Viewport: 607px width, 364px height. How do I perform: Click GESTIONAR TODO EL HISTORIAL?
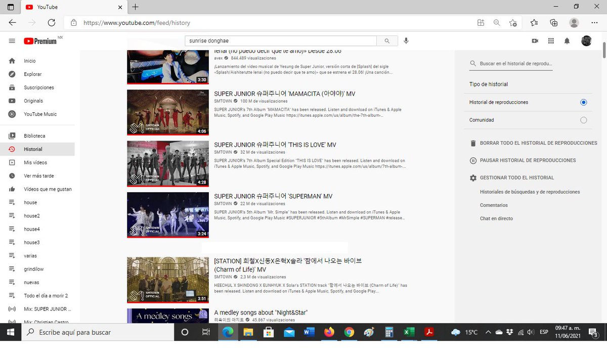tap(516, 178)
